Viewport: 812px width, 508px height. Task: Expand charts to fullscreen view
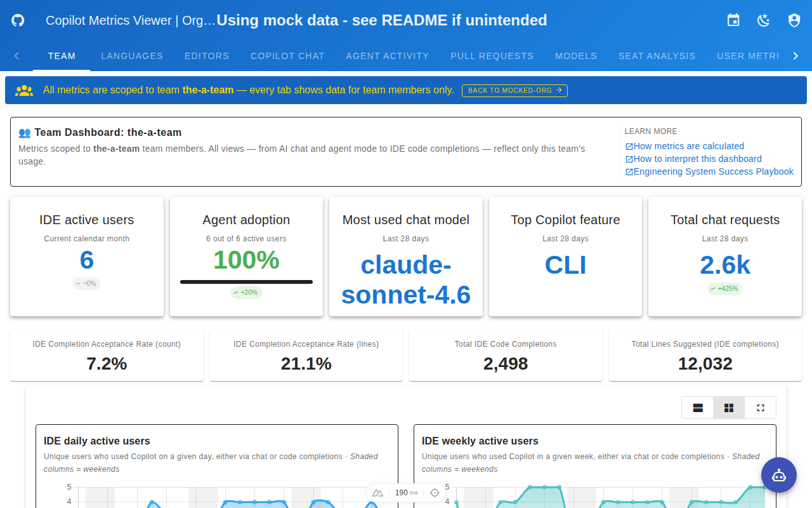(761, 408)
